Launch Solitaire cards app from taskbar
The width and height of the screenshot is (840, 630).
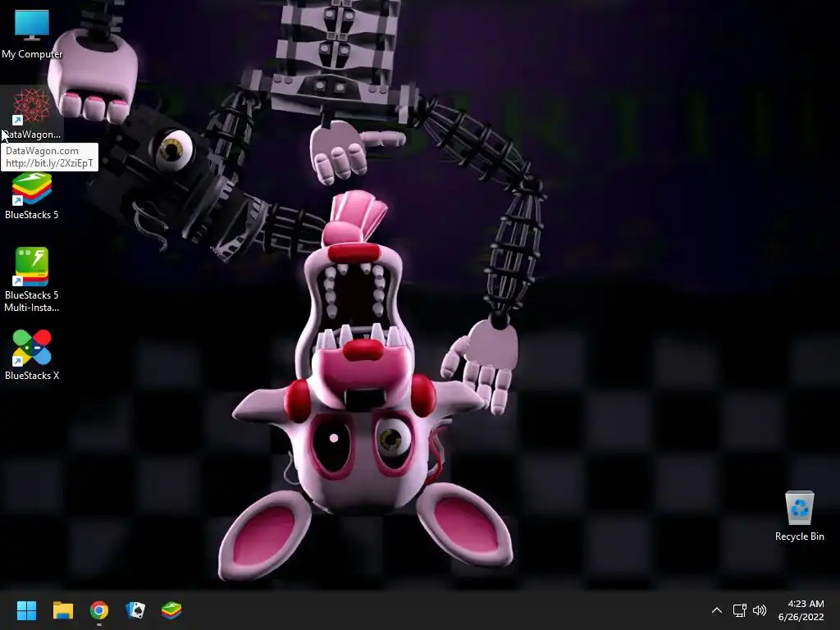tap(135, 610)
